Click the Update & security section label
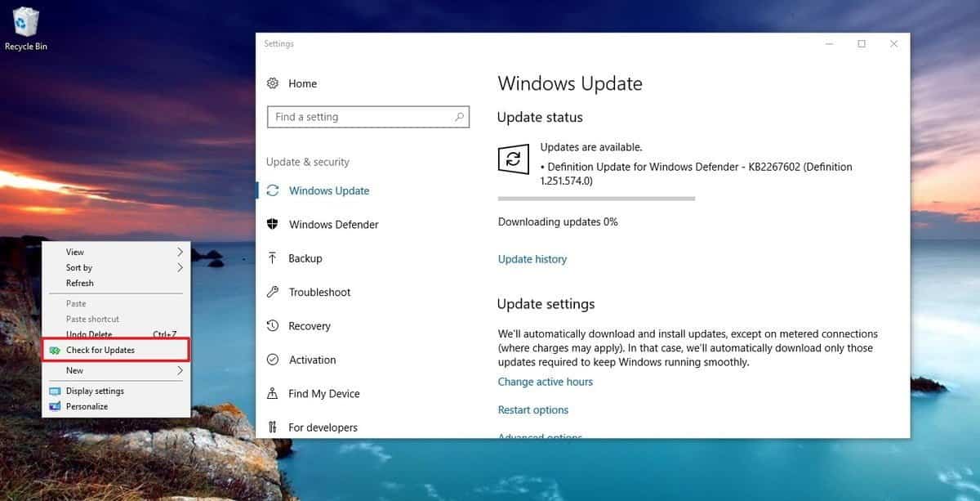The height and width of the screenshot is (501, 980). pyautogui.click(x=308, y=162)
